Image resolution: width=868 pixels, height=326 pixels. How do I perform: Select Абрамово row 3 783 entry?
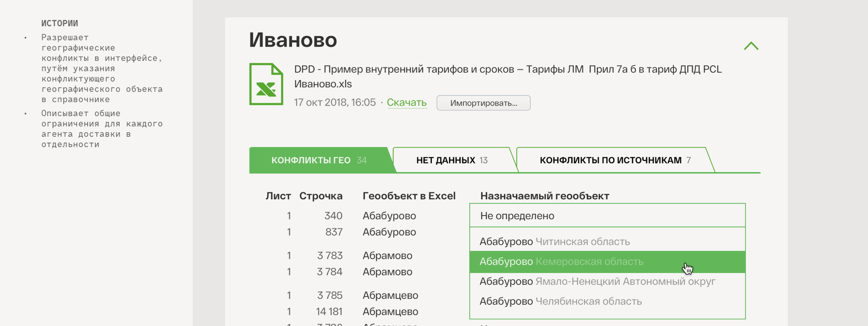pyautogui.click(x=387, y=256)
